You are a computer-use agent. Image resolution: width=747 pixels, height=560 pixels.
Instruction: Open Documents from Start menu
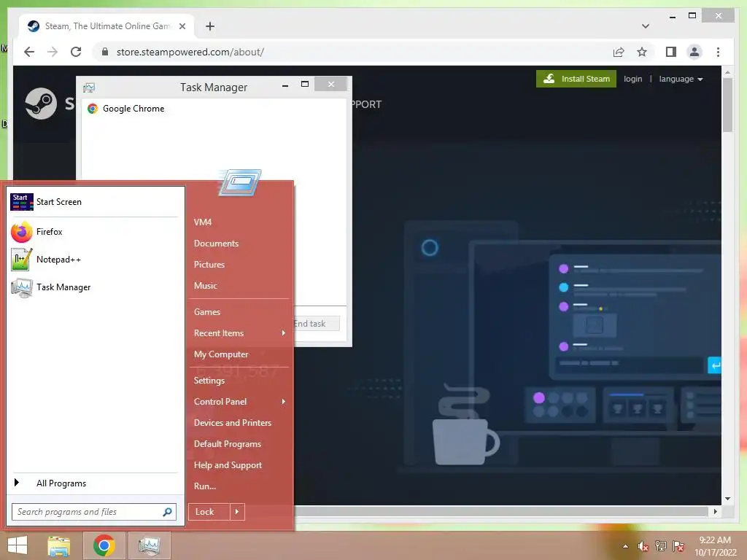click(x=216, y=244)
